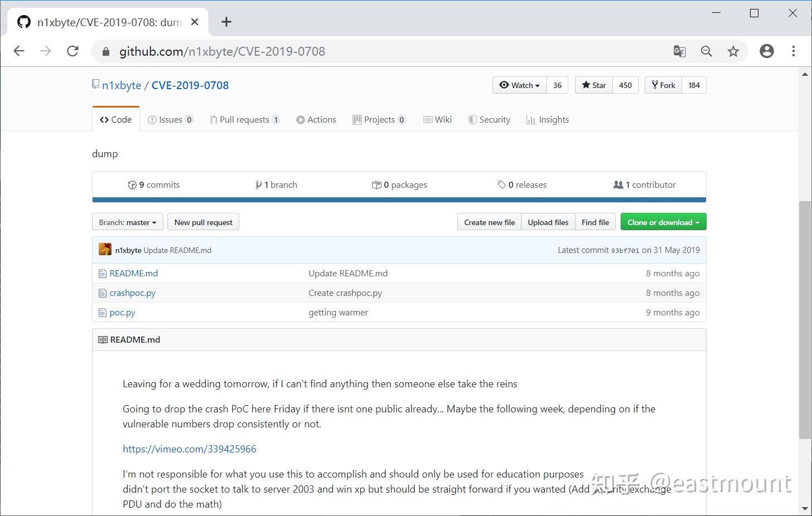Open the Security tab
The height and width of the screenshot is (516, 812).
[x=489, y=119]
